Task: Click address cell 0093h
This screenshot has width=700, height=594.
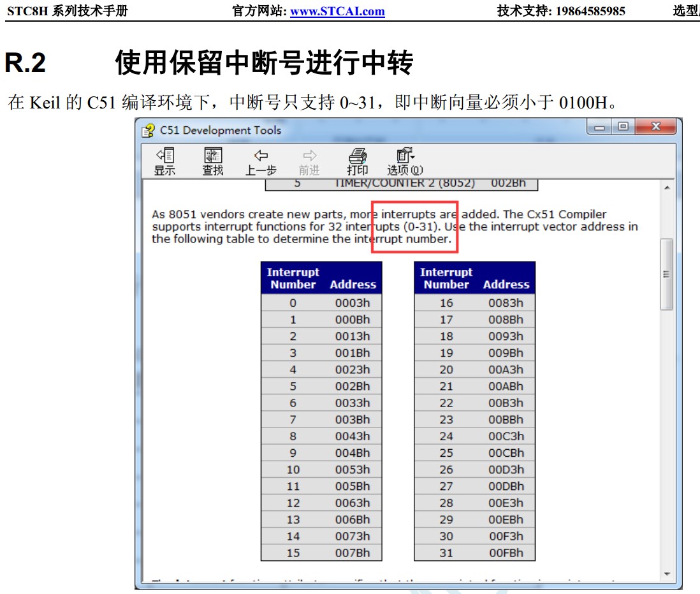Action: [x=506, y=336]
